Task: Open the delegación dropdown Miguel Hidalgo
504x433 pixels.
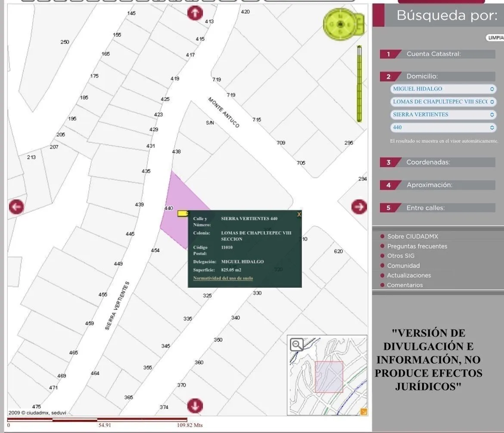Action: (x=443, y=89)
